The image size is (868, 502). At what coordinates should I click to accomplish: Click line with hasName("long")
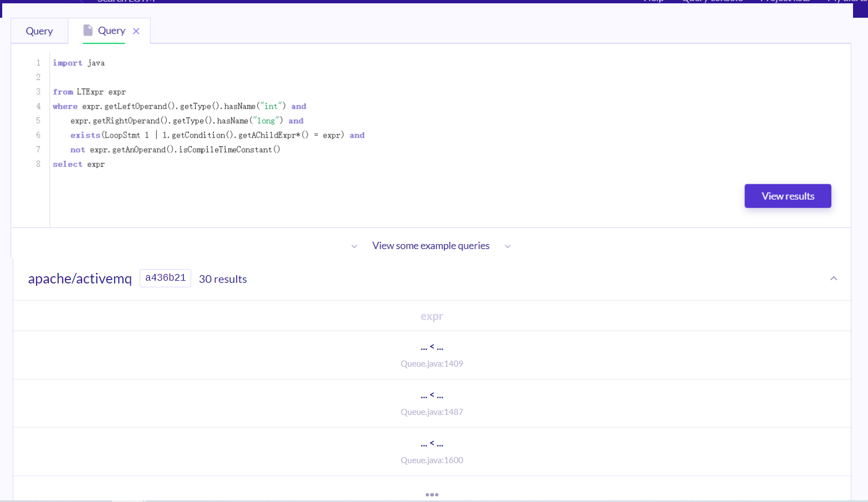coord(187,121)
